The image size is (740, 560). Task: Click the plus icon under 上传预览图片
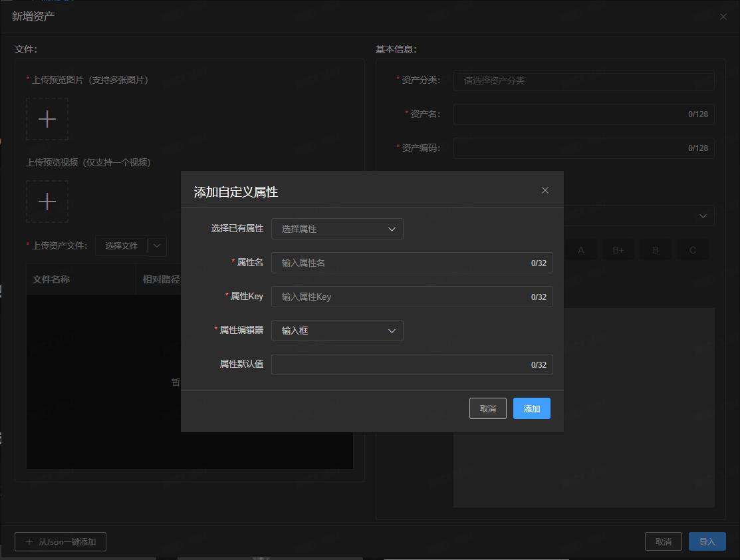(x=47, y=119)
